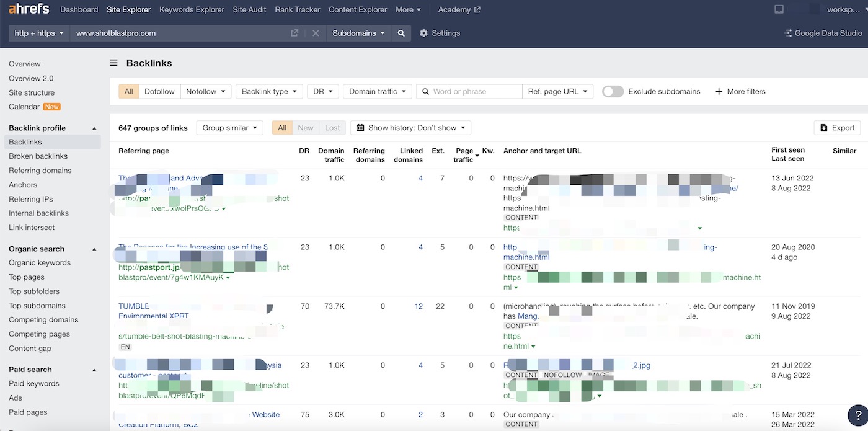Viewport: 868px width, 431px height.
Task: Click in the Word or phrase search field
Action: 469,91
